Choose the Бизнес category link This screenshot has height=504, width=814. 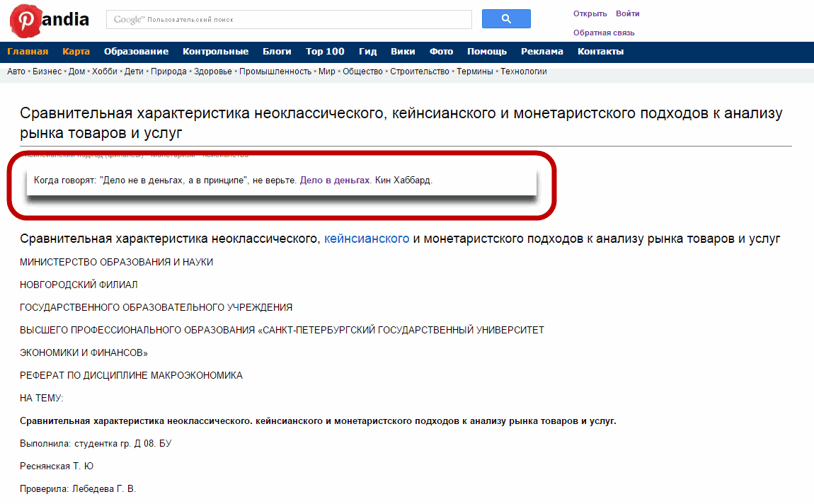(47, 71)
